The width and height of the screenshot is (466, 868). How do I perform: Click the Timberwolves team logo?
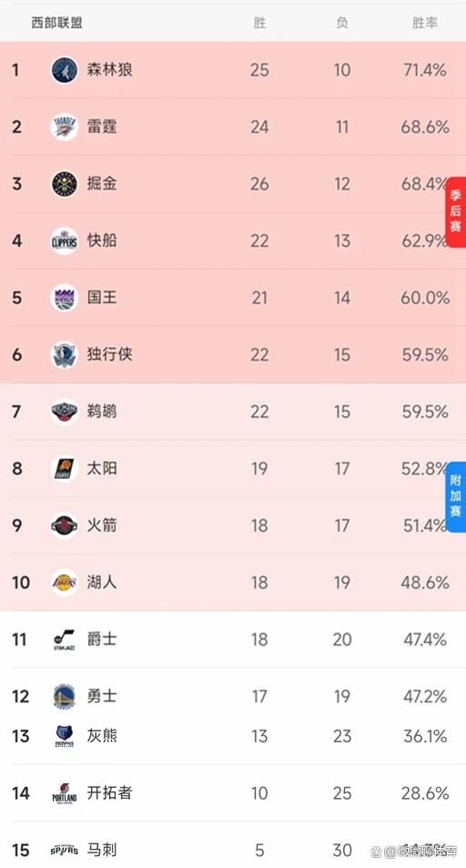coord(65,70)
